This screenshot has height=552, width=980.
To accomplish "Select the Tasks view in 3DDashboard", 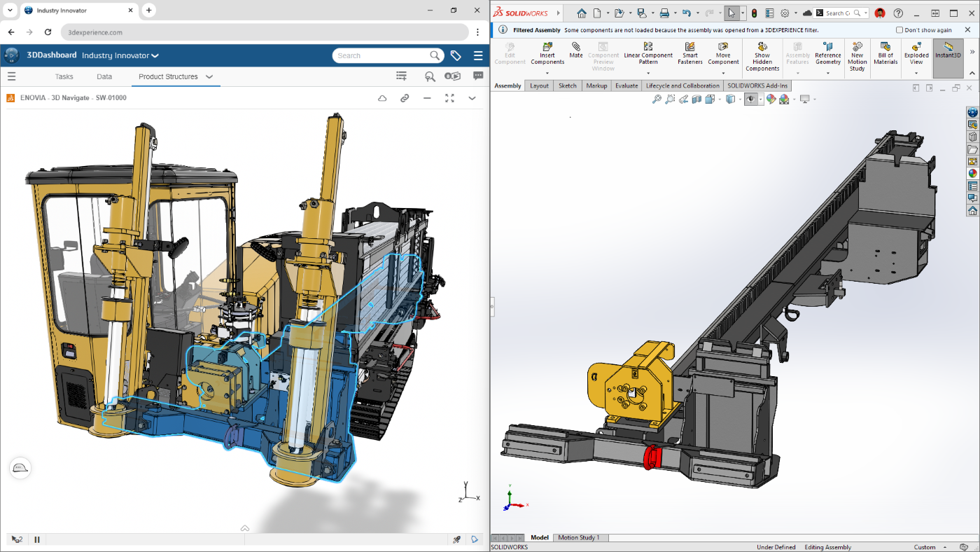I will click(64, 76).
